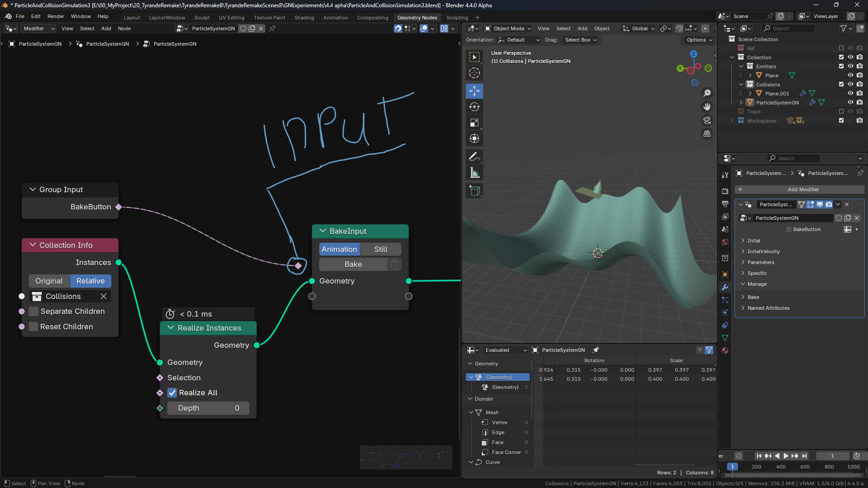Click the trash icon beside Bake
The image size is (868, 488).
click(394, 264)
